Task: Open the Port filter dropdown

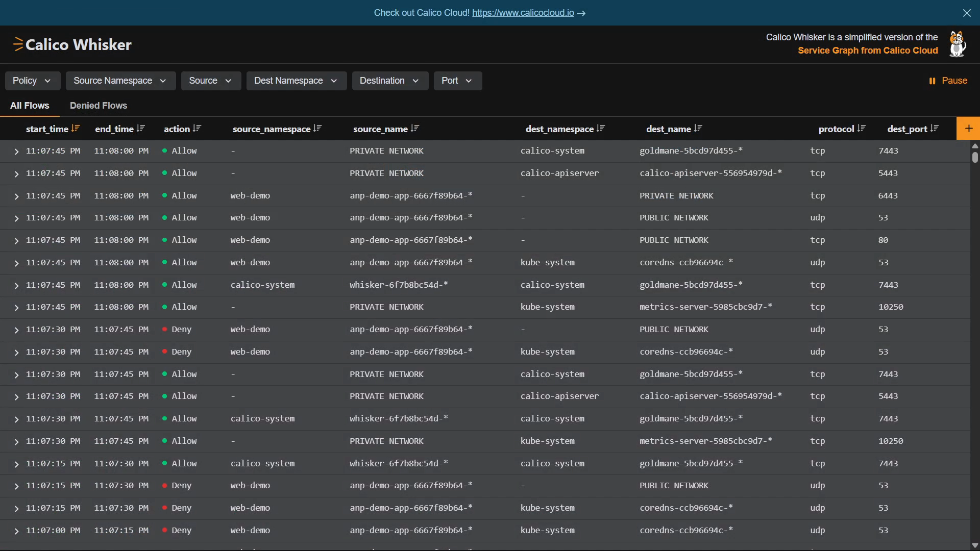Action: 457,81
